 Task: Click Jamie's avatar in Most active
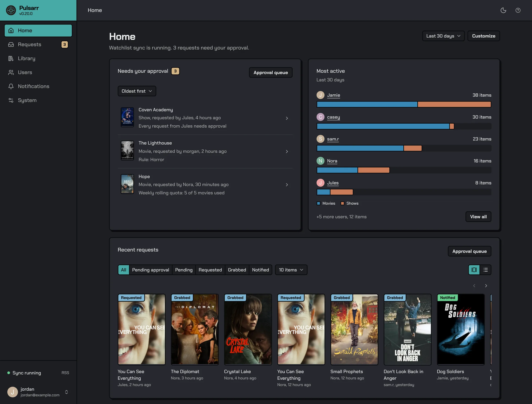[x=320, y=95]
